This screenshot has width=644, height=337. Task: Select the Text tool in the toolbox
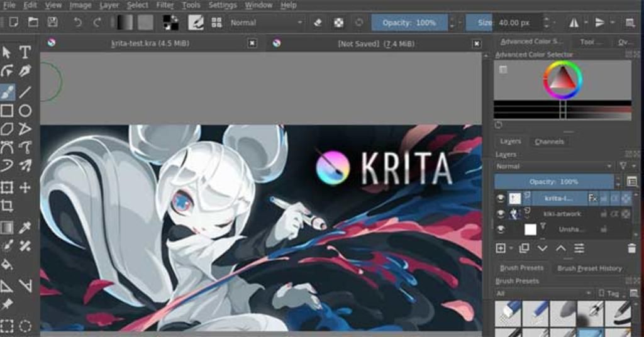click(x=25, y=52)
